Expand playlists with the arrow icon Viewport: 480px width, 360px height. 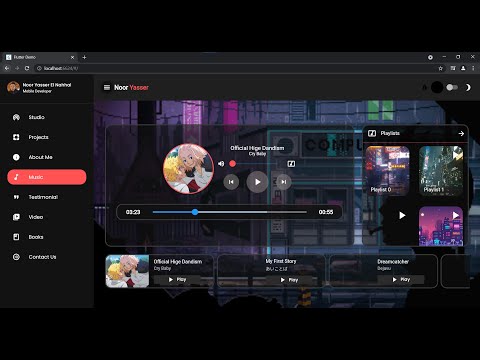tap(461, 133)
